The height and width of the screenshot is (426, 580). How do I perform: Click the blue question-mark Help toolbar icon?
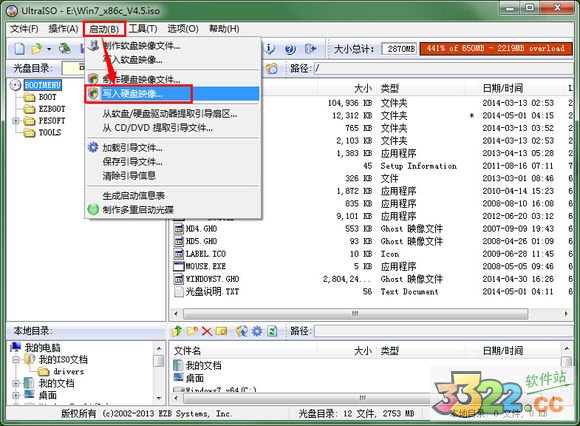(x=290, y=48)
